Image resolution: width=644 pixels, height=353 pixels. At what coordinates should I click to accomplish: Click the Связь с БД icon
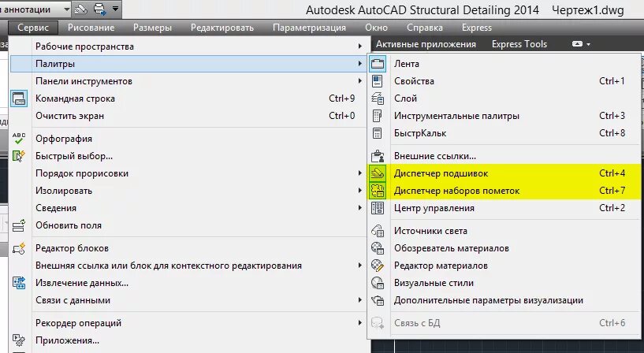point(378,323)
